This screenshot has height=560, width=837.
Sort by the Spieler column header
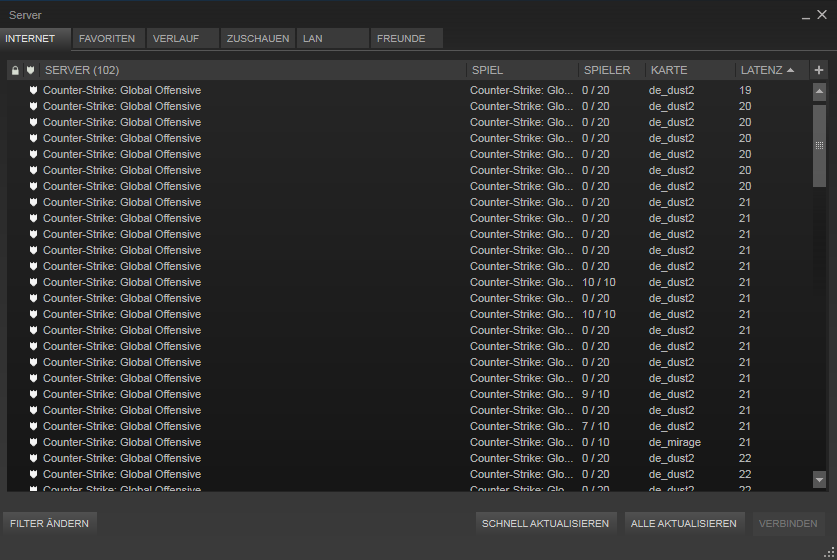point(612,70)
